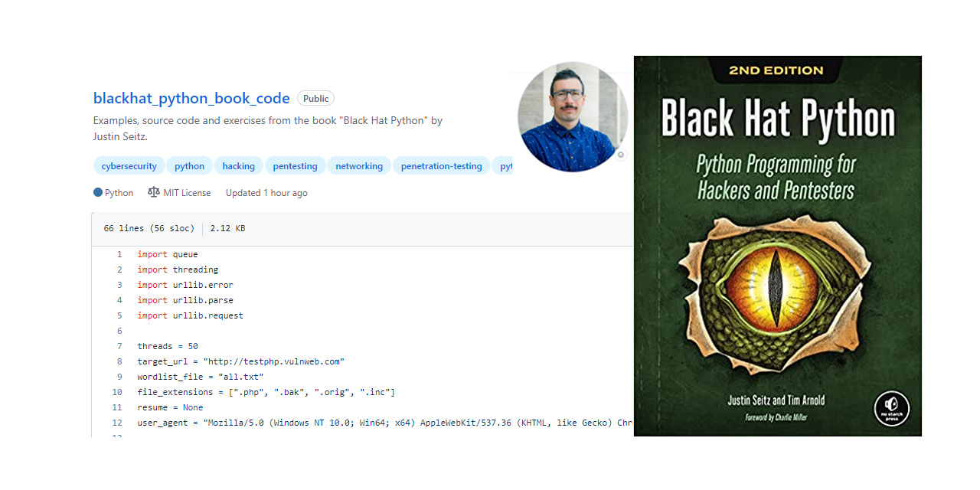This screenshot has width=980, height=490.
Task: Click the No Starch Press logo
Action: [892, 408]
